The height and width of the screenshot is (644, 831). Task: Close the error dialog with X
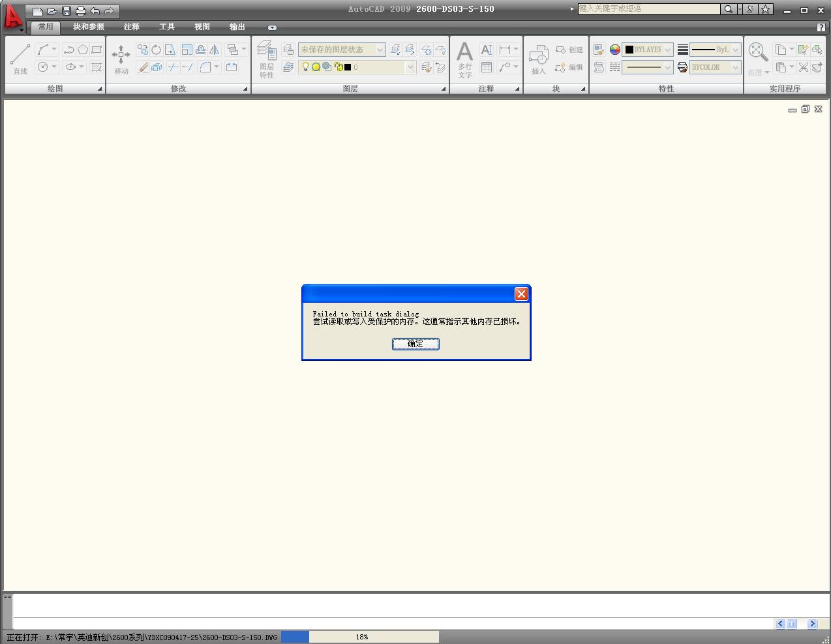(x=521, y=294)
